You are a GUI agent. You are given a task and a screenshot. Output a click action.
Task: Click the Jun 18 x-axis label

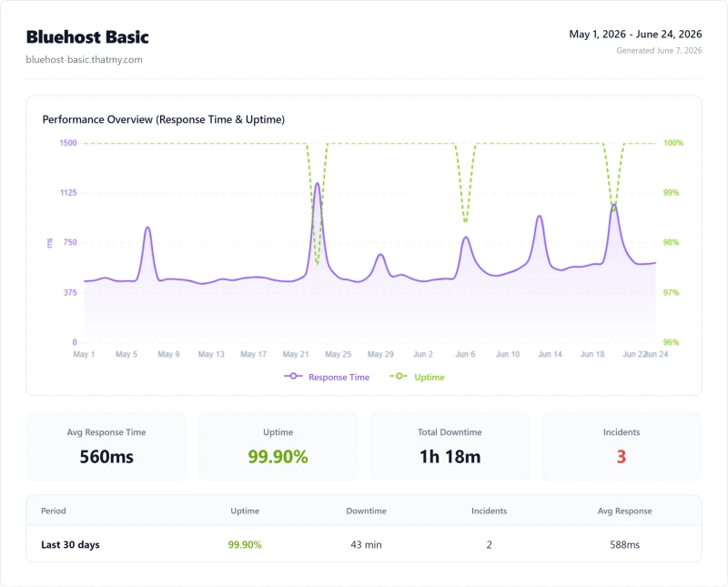pyautogui.click(x=592, y=354)
